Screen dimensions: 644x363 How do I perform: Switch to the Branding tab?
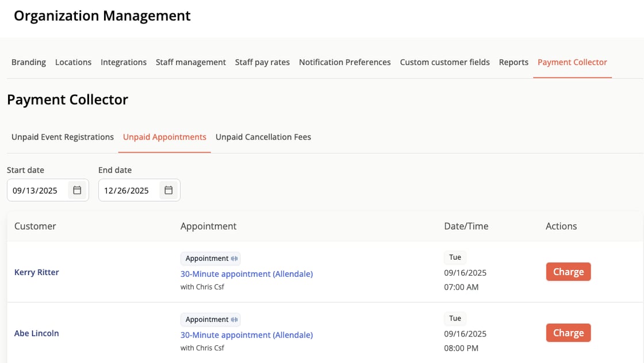coord(29,62)
